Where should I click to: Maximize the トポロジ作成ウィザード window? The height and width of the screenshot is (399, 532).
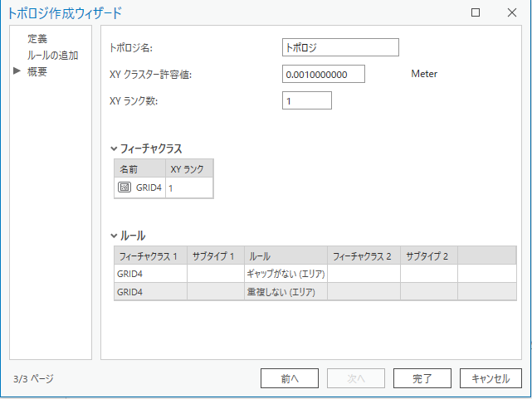click(476, 12)
